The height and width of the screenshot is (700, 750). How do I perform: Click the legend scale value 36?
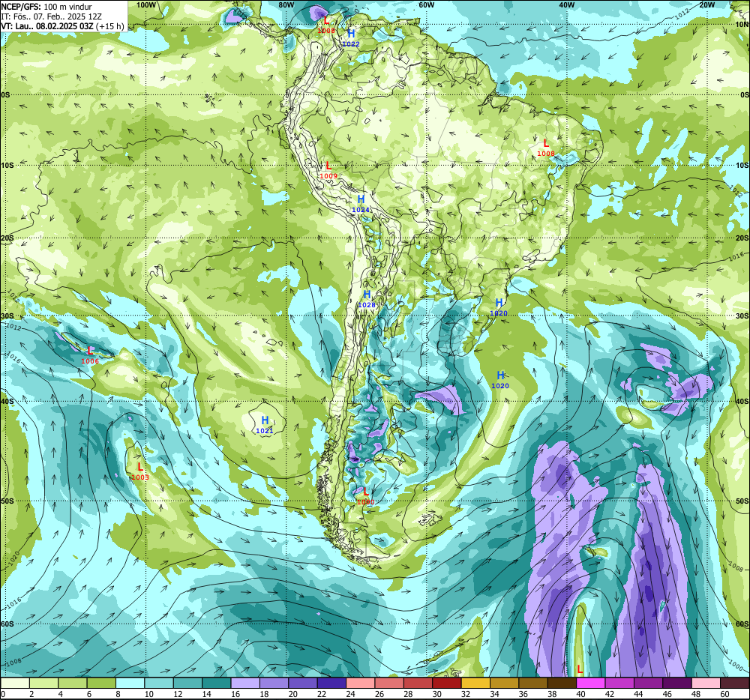tap(523, 694)
